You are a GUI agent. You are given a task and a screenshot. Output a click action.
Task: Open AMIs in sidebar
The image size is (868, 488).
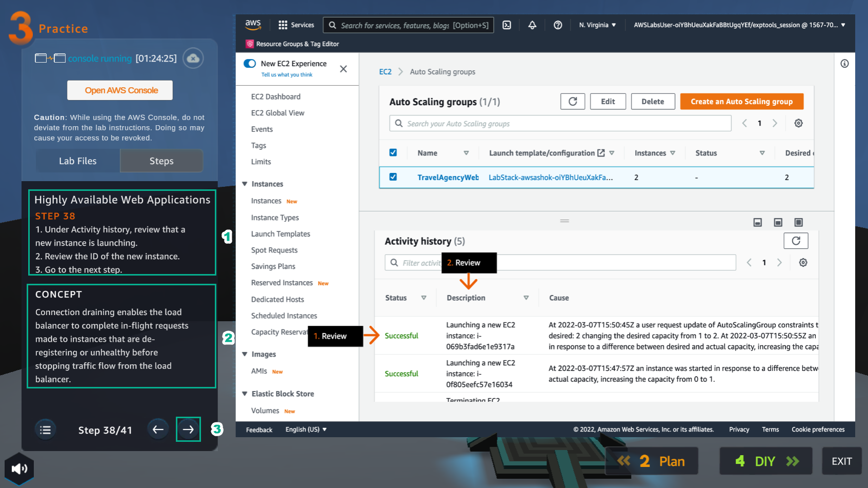click(259, 371)
